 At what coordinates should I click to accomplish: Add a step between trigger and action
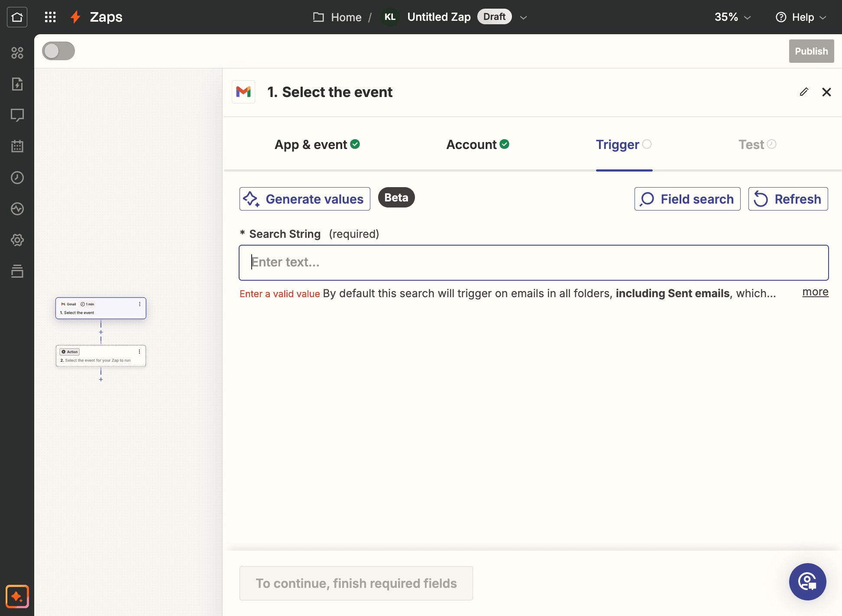[101, 332]
